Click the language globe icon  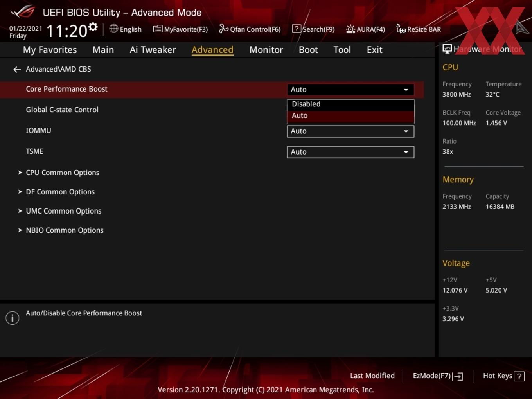[x=113, y=29]
